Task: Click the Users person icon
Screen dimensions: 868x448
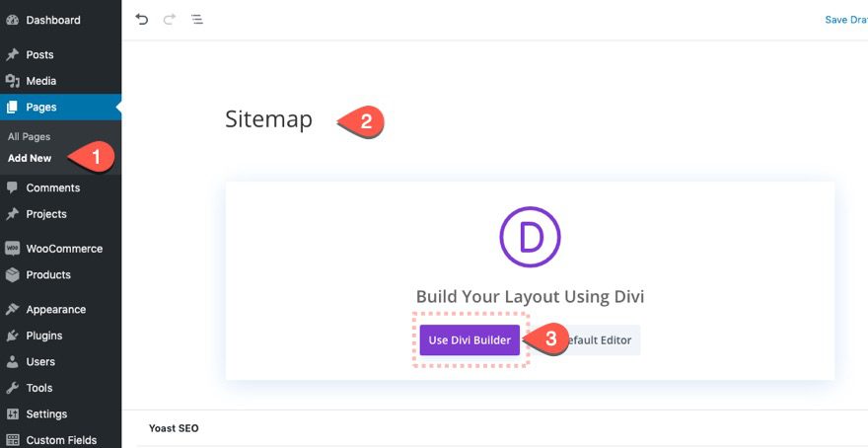Action: [12, 361]
